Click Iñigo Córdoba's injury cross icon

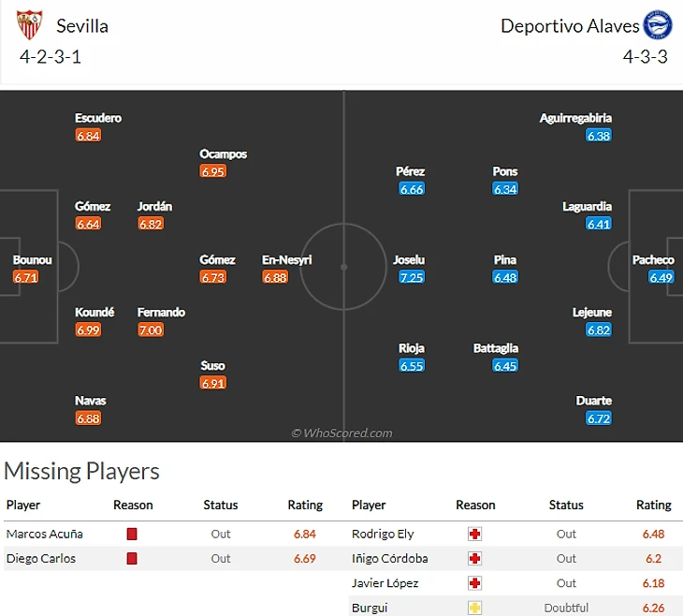(x=475, y=558)
